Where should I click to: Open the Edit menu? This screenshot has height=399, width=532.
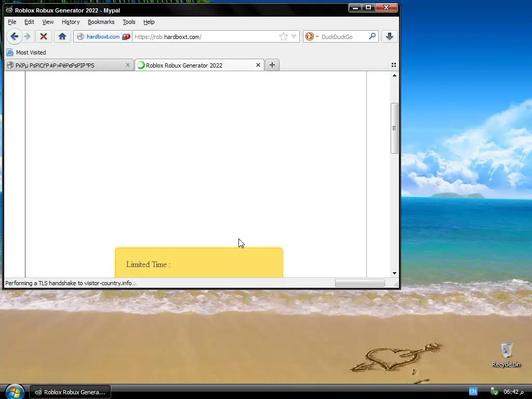(x=29, y=22)
